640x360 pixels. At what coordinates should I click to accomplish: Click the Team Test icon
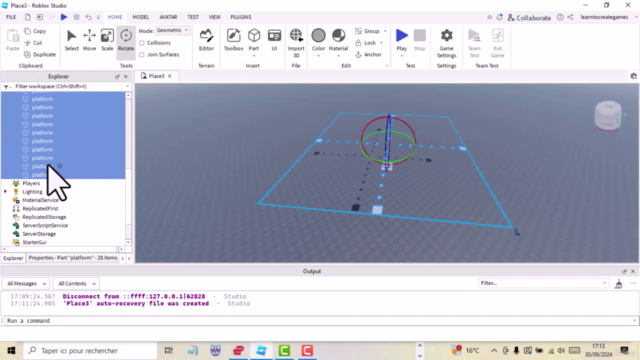click(474, 43)
